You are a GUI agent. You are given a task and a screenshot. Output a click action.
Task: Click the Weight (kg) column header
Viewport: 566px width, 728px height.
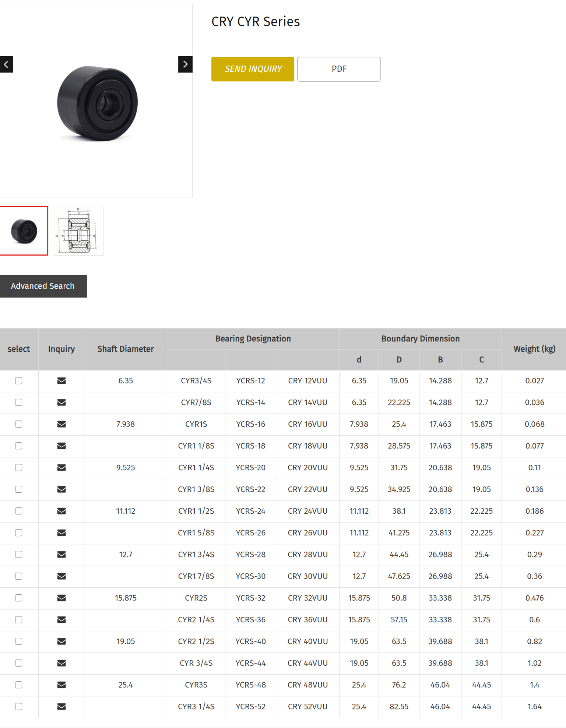pos(534,349)
